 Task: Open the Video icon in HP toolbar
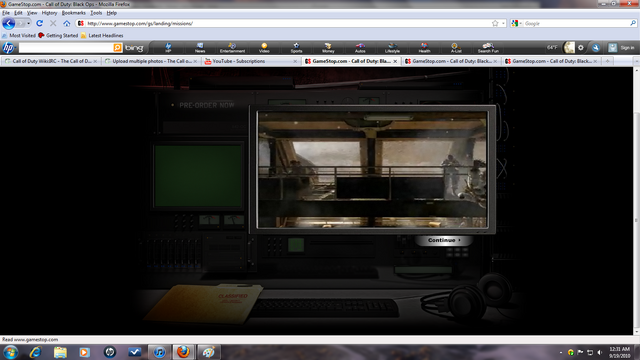(x=264, y=48)
